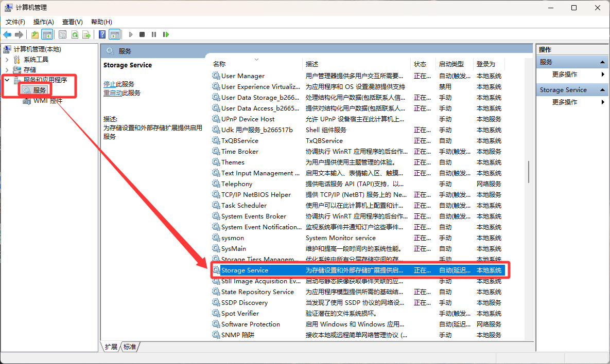Switch to the 标准 tab
Viewport: 610px width, 364px height.
click(130, 347)
